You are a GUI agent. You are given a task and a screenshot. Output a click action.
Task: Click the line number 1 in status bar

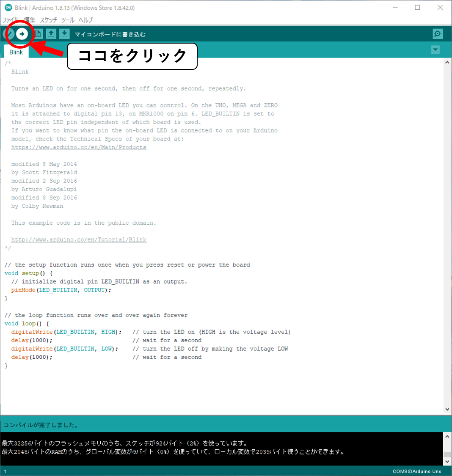tap(5, 471)
